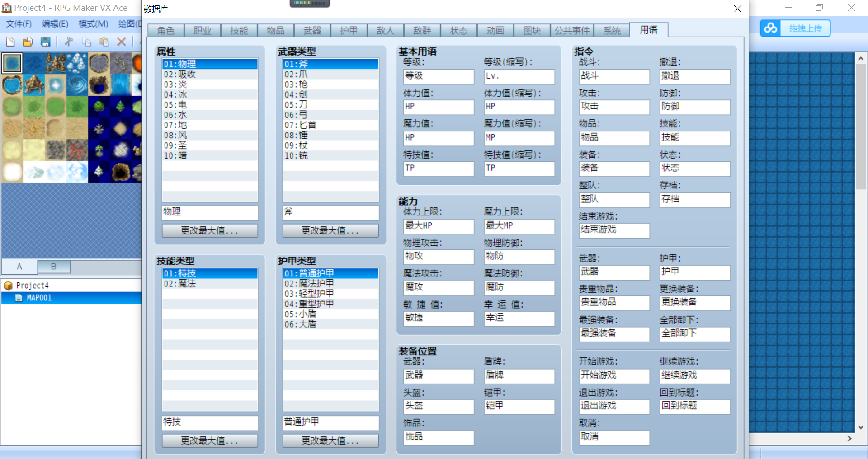Switch to the 角色 tab in the database

166,30
